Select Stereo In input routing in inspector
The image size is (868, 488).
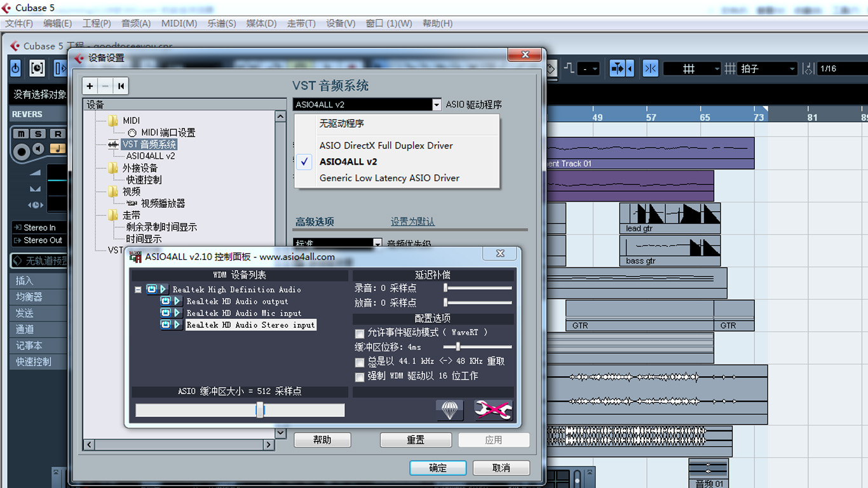click(38, 227)
